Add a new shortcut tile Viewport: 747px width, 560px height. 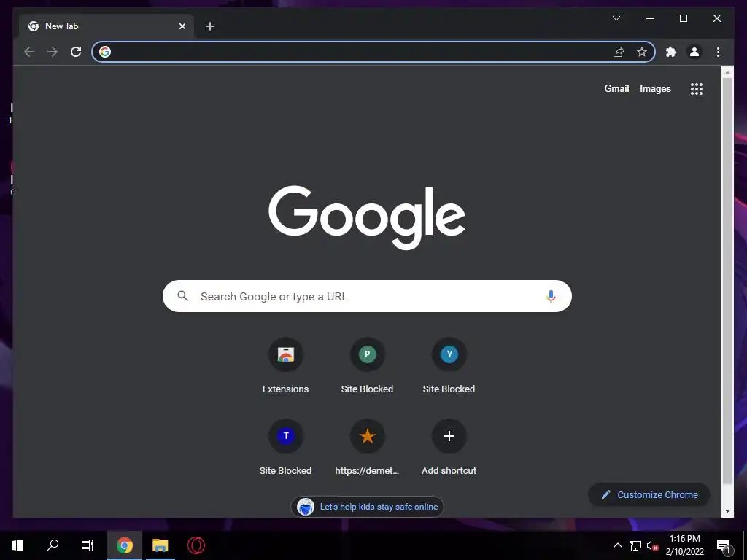coord(449,447)
